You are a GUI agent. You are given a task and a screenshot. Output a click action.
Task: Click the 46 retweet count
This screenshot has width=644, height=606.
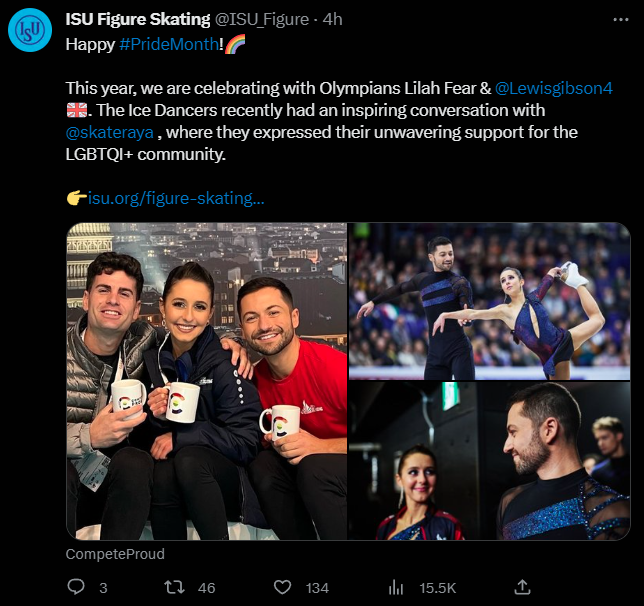(207, 587)
